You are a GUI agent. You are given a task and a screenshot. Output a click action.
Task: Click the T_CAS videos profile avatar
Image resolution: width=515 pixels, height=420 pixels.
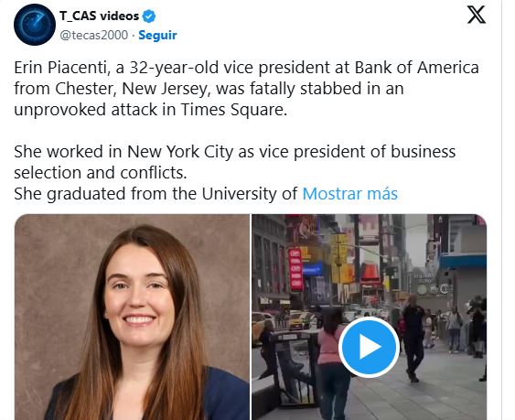click(x=35, y=25)
